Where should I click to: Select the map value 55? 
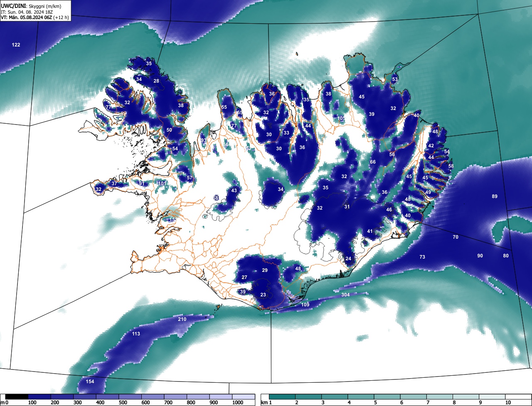[224, 107]
